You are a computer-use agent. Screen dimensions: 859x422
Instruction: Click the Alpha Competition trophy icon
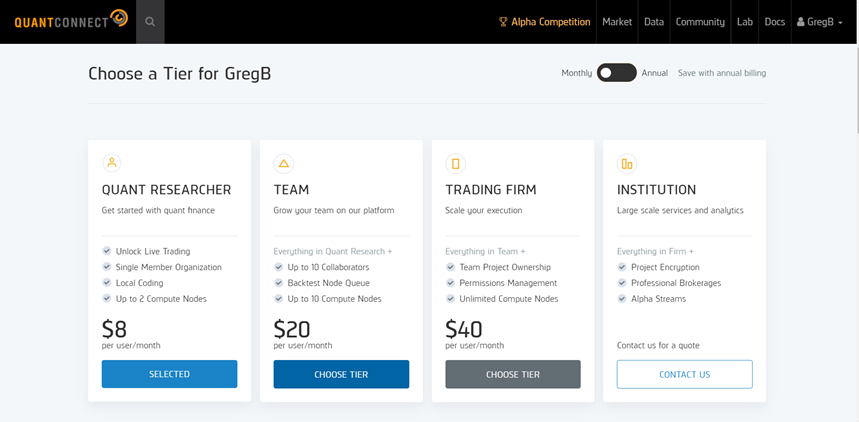[x=503, y=22]
